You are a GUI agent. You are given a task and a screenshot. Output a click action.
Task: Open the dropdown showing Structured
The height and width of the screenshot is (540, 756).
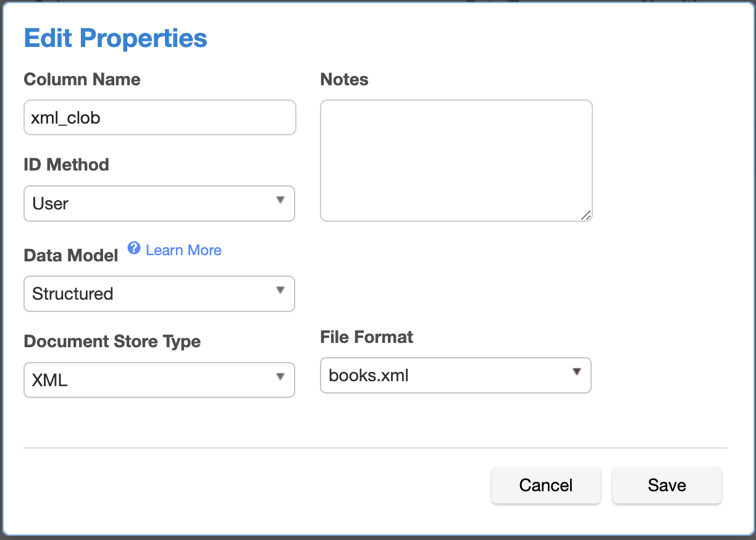click(159, 293)
